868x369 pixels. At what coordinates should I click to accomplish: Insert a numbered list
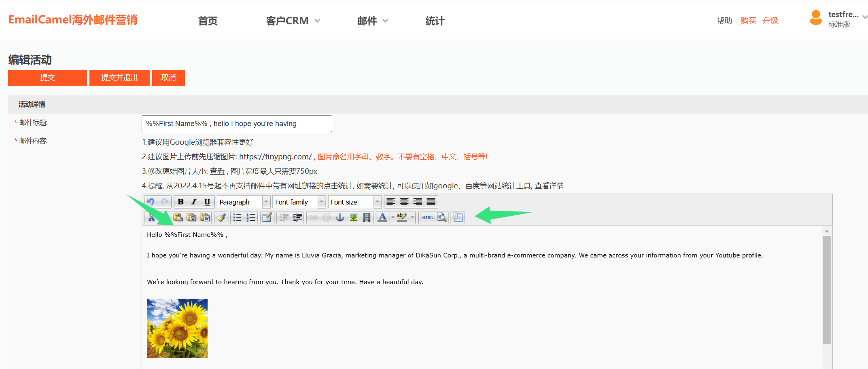[x=251, y=217]
